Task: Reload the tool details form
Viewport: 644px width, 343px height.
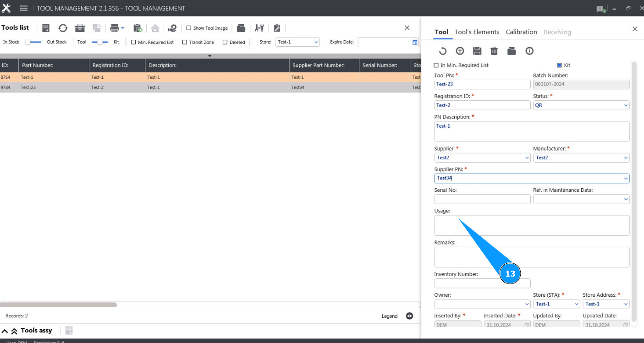Action: tap(443, 51)
